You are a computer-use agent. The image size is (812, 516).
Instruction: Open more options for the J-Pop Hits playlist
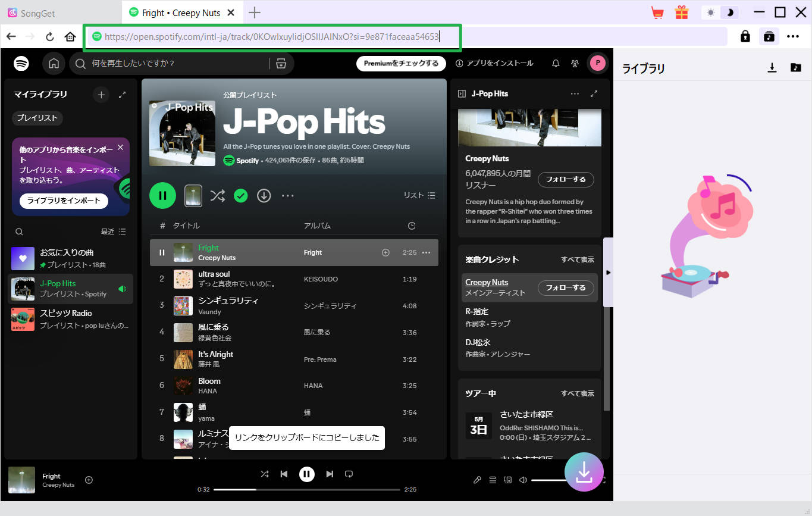pyautogui.click(x=288, y=195)
